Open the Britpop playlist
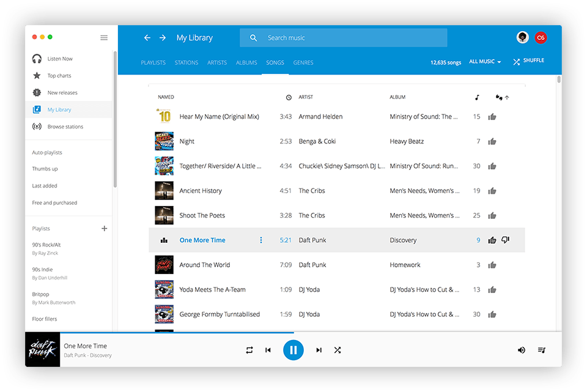This screenshot has width=587, height=392. click(40, 294)
